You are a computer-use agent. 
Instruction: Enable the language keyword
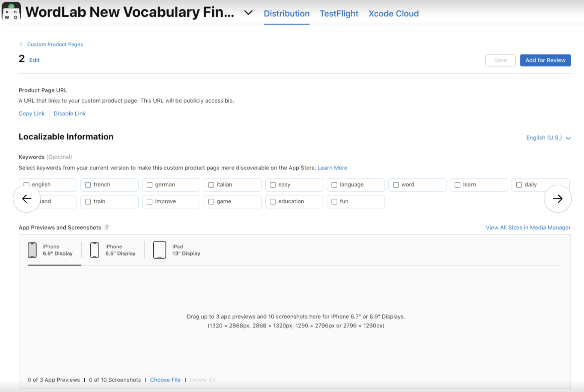coord(334,185)
